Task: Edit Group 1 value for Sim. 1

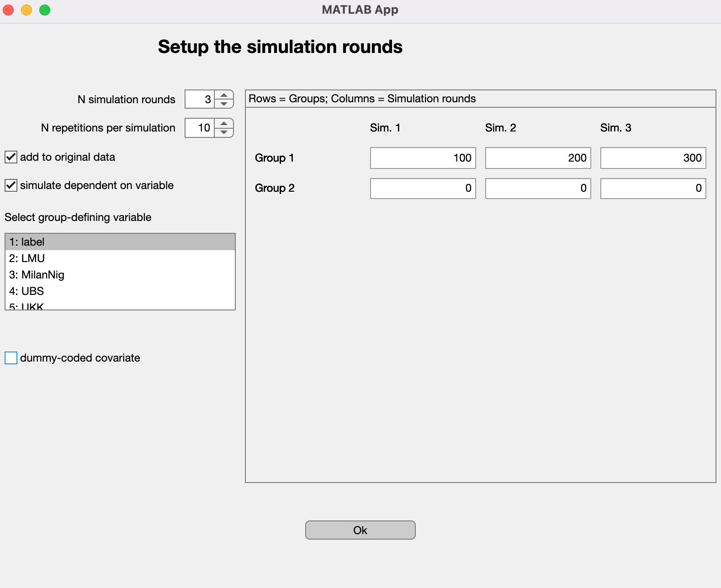Action: click(423, 158)
